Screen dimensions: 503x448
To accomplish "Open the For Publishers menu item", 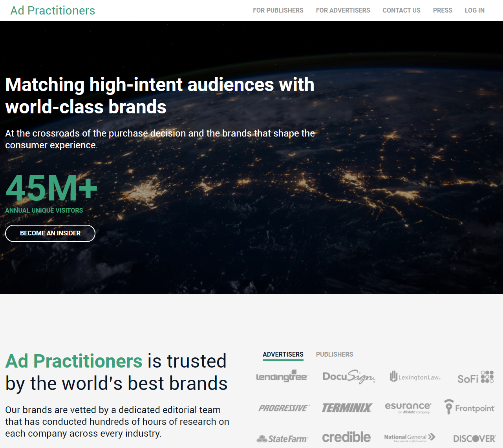I will tap(278, 11).
